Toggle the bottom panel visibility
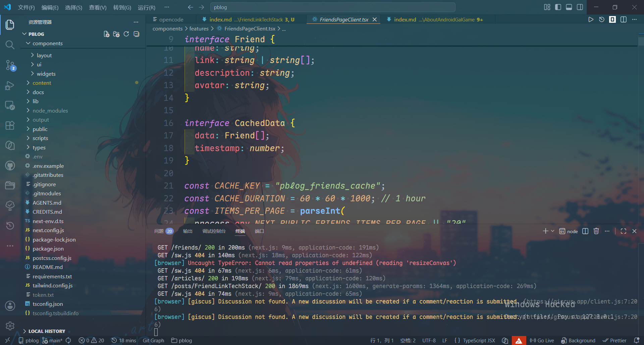Screen dimensions: 644x345 (x=569, y=7)
